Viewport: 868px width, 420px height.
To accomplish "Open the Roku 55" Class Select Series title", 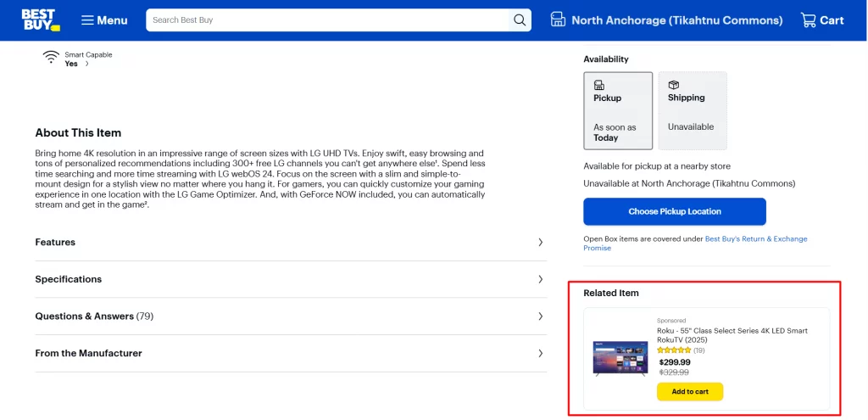I will (x=732, y=335).
